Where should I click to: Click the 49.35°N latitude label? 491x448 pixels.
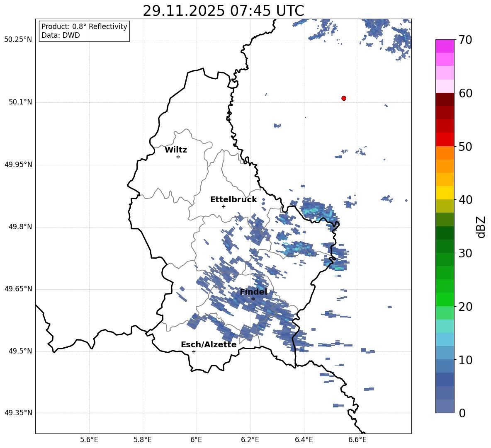18,413
